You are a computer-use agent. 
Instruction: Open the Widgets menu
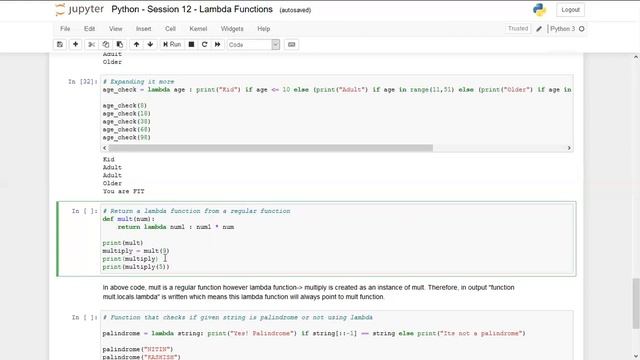(x=232, y=29)
